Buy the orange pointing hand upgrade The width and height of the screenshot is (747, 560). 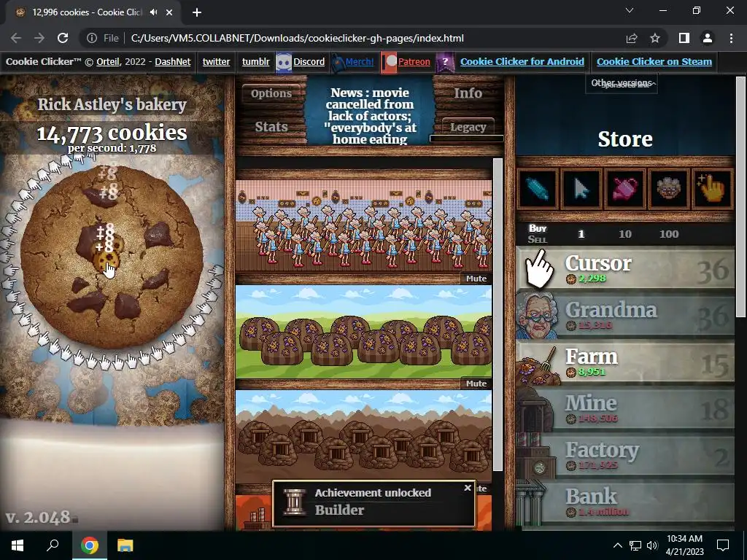pos(712,190)
